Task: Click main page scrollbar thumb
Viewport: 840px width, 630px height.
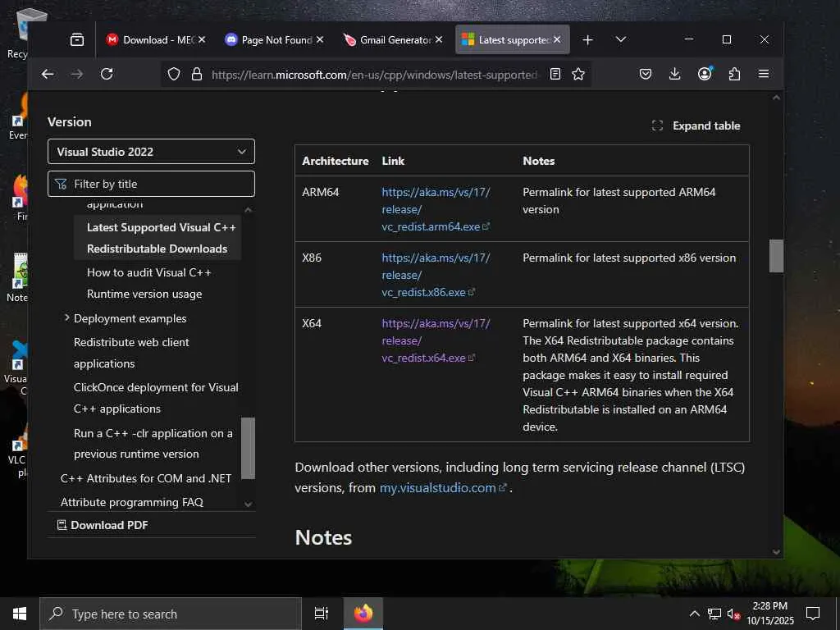Action: pyautogui.click(x=776, y=256)
